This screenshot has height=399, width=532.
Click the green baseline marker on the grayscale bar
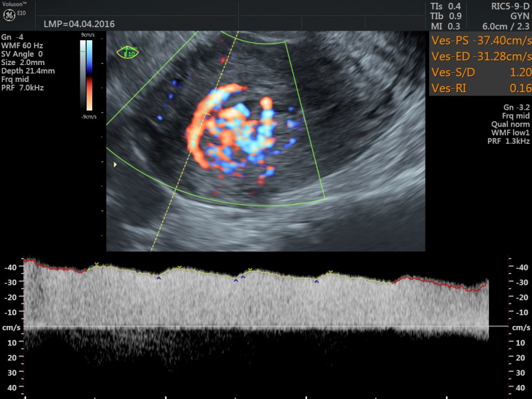tap(83, 52)
